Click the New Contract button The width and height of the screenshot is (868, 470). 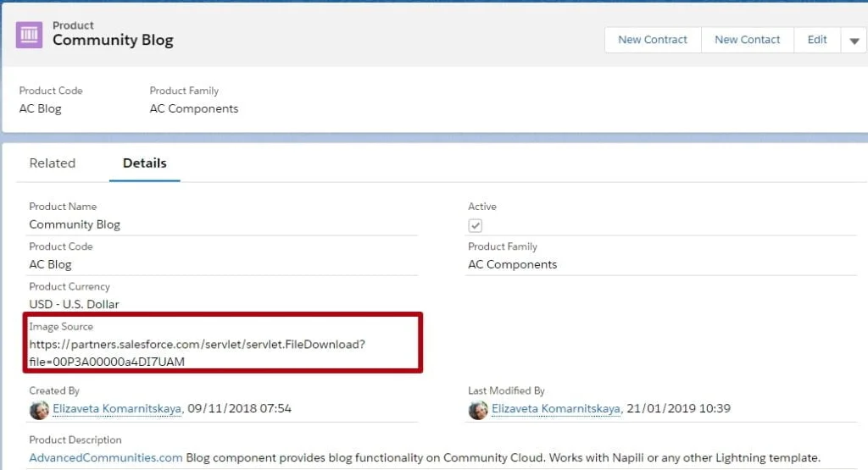coord(653,41)
